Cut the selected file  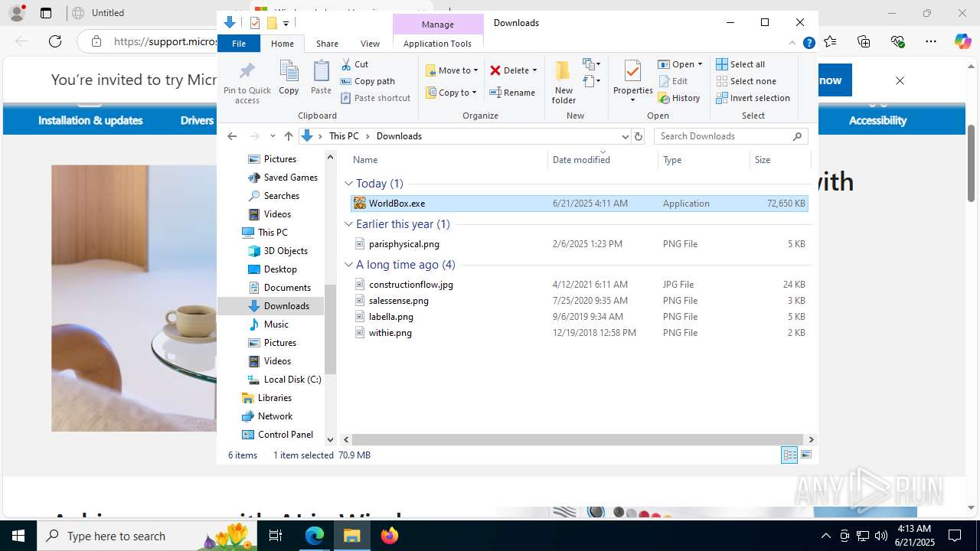point(355,64)
